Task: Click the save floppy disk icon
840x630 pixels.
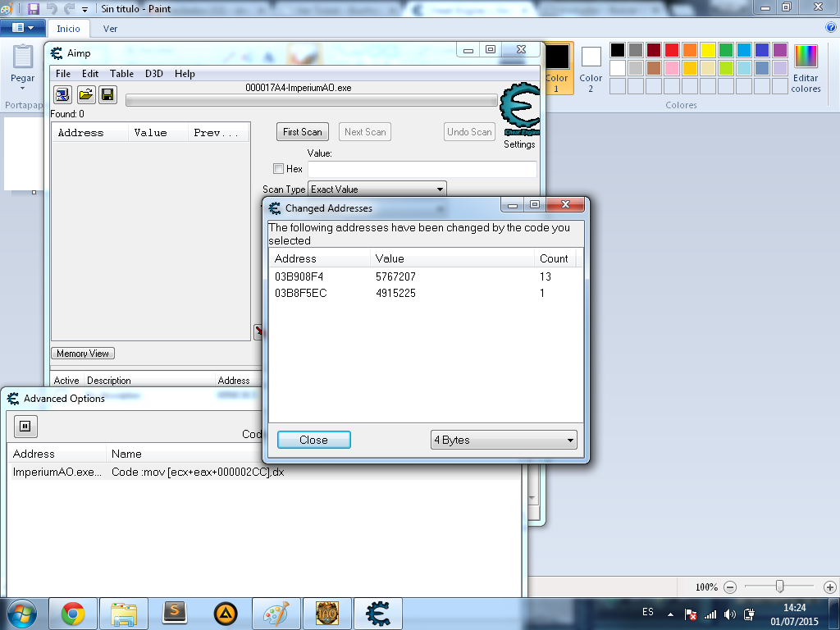Action: (x=107, y=94)
